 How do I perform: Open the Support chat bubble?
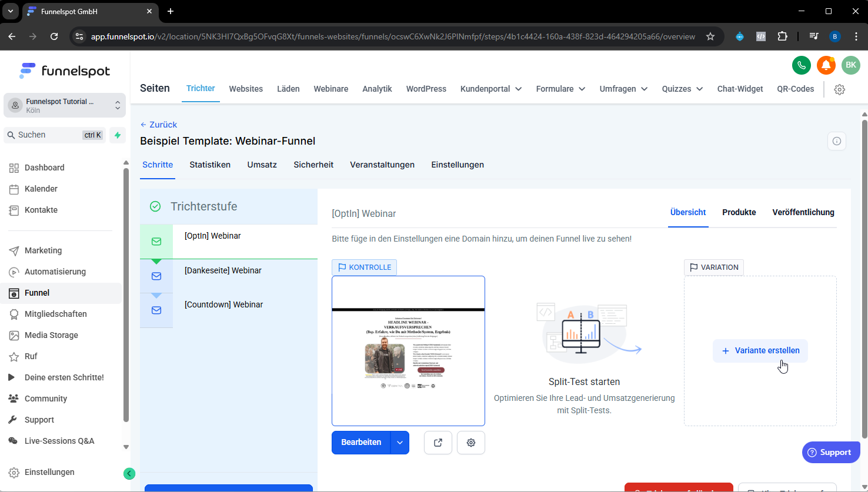(831, 452)
